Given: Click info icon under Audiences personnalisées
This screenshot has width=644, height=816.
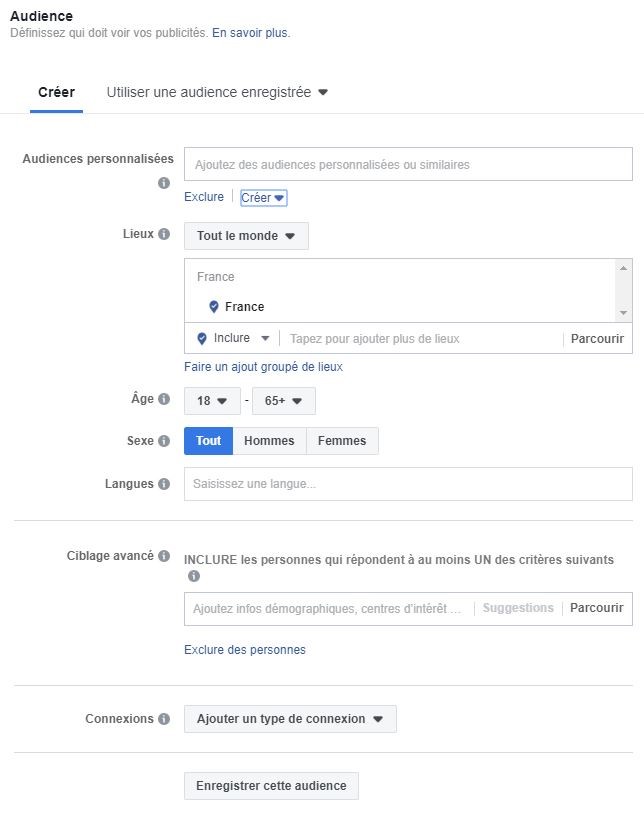Looking at the screenshot, I should click(x=163, y=183).
